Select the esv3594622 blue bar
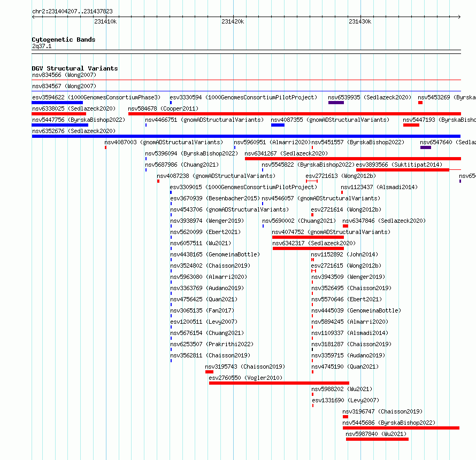The image size is (476, 460). (x=57, y=103)
